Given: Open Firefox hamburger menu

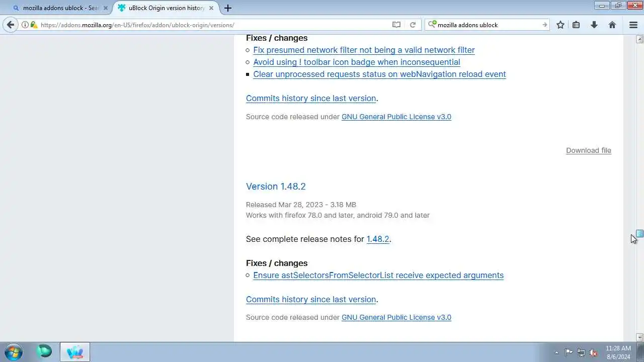Looking at the screenshot, I should point(633,25).
